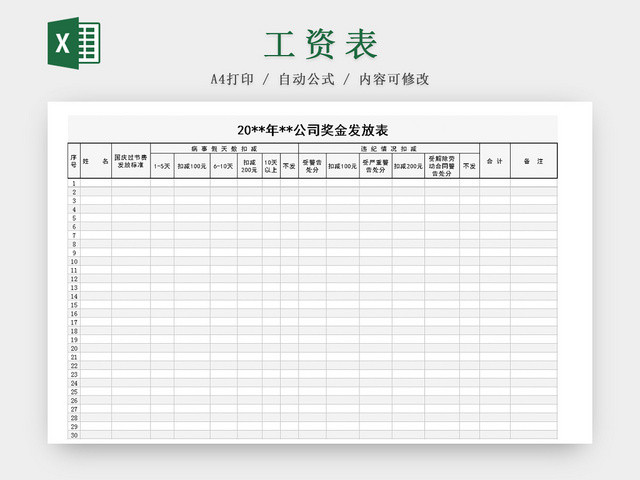Select the 受严重警告处分 header cell
Image resolution: width=640 pixels, height=480 pixels.
coord(376,166)
